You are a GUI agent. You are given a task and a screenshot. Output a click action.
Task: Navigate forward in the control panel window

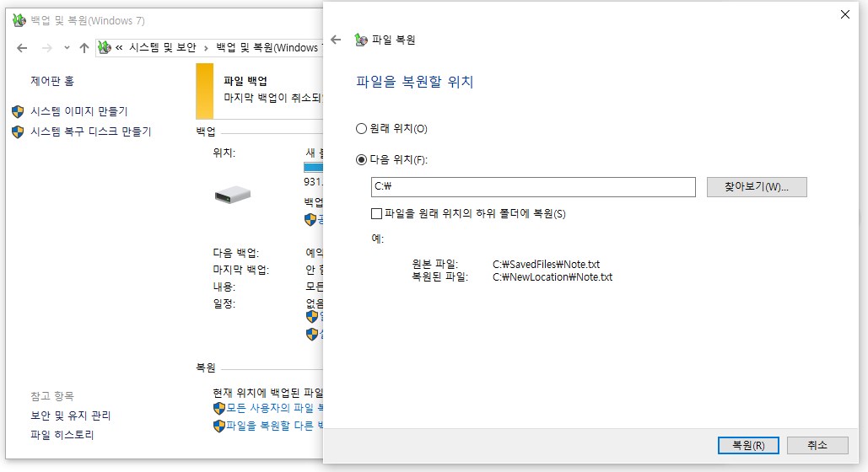click(47, 48)
